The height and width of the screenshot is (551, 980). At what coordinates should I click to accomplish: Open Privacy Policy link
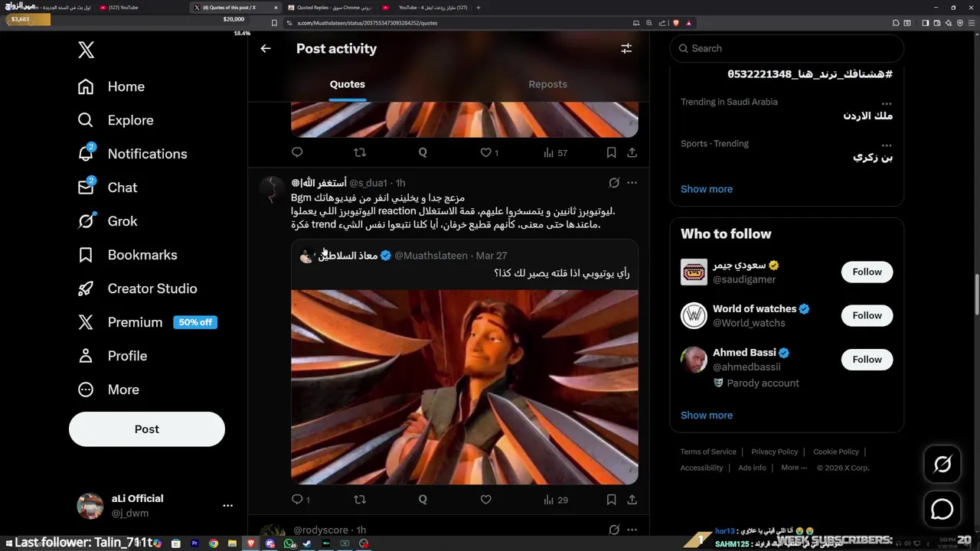(x=775, y=452)
